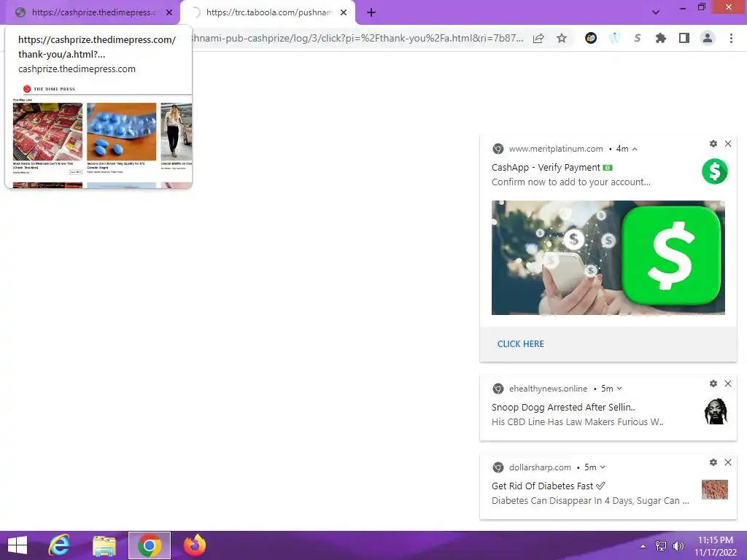Click Chrome icon beside dollarsharp.com

(x=498, y=467)
